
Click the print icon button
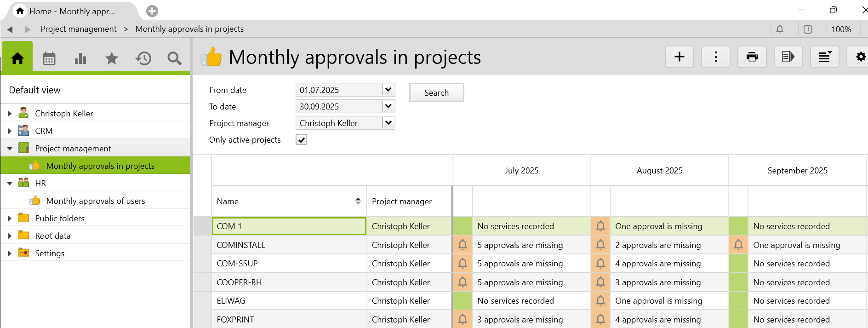(x=752, y=57)
